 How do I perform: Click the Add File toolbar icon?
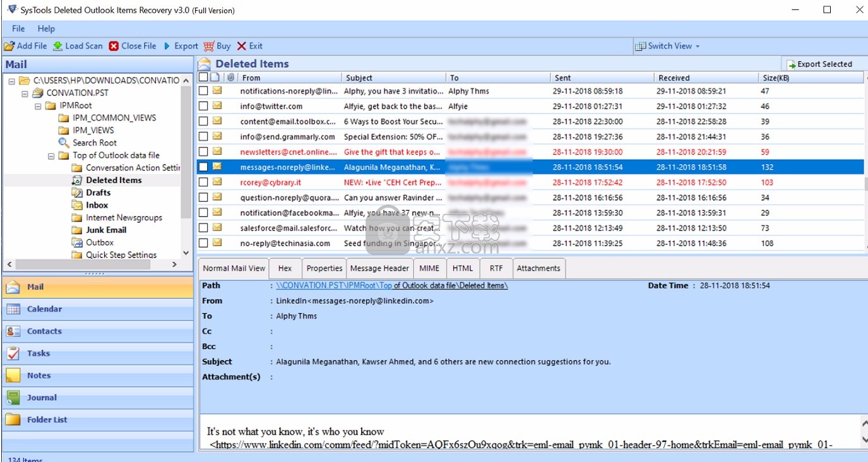pos(9,46)
